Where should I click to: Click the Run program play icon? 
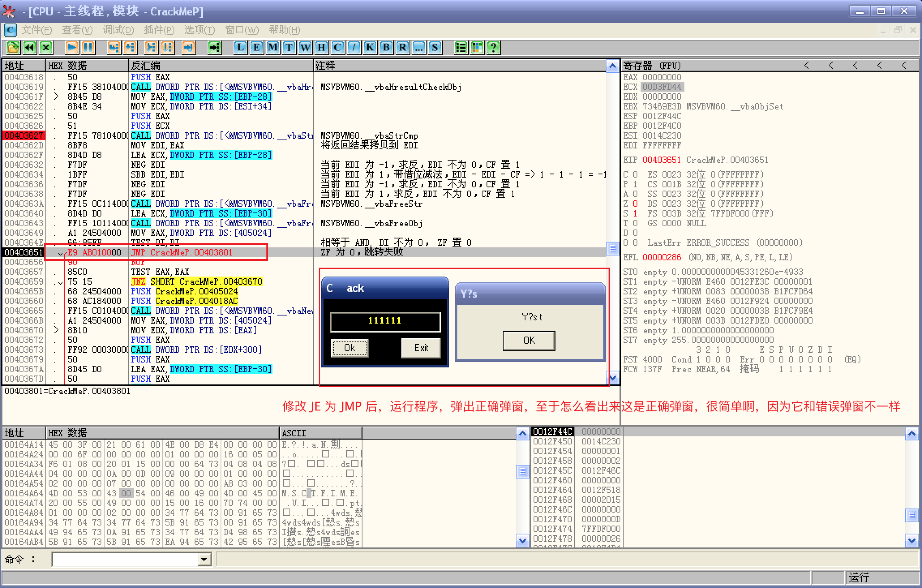[71, 48]
